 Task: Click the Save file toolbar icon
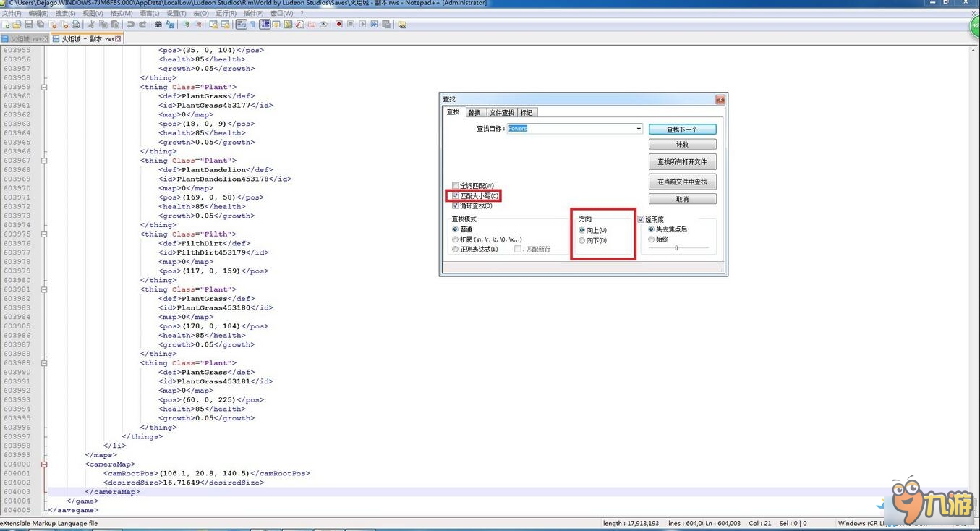pos(29,24)
